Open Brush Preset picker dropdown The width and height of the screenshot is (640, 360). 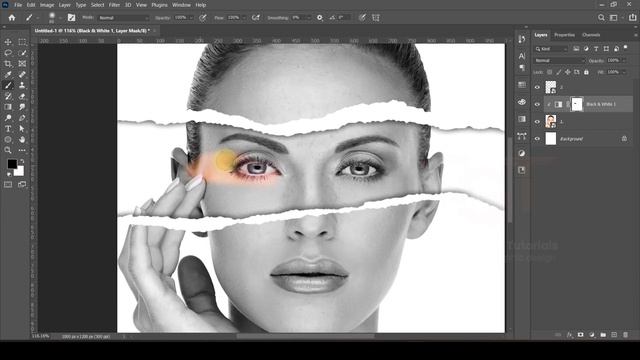60,18
